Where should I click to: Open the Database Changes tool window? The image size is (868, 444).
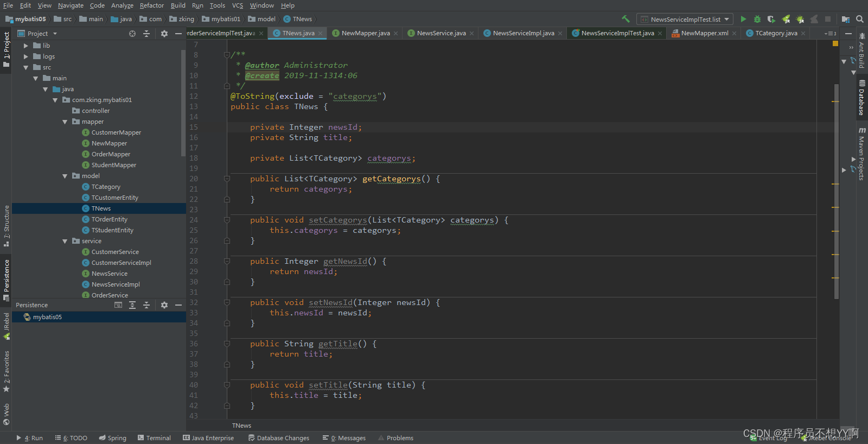(278, 438)
